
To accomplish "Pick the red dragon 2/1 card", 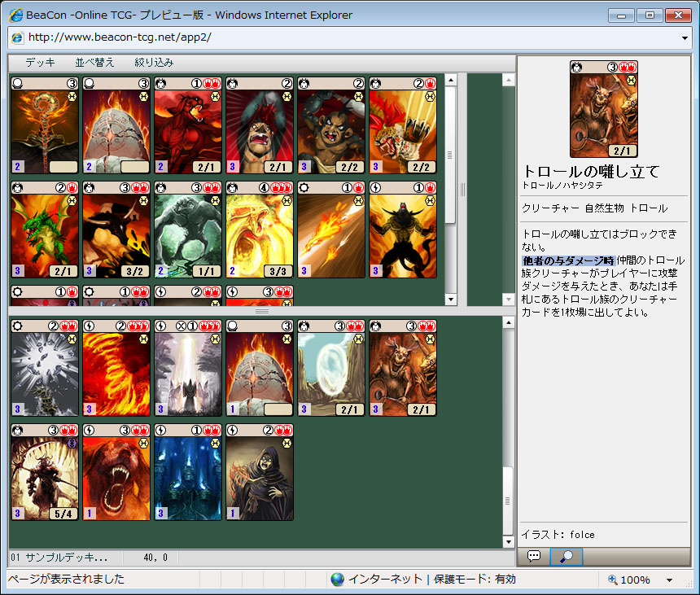I will tap(188, 125).
